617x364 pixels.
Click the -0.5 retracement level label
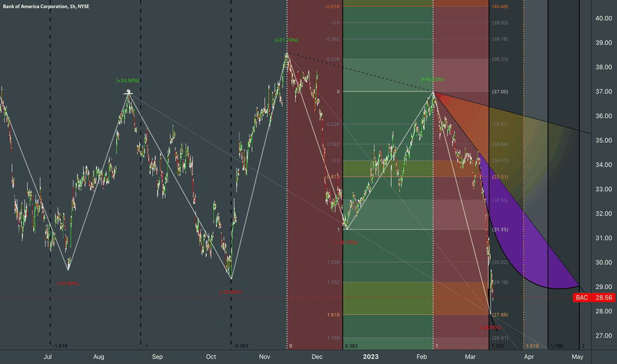point(335,23)
